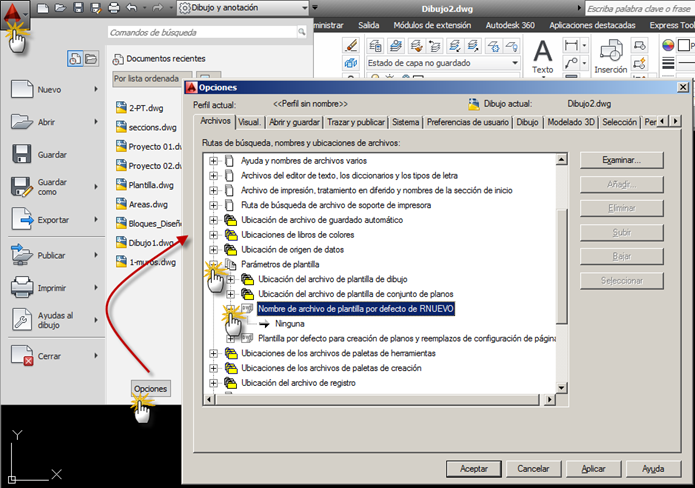Click the magnifier icon in command search box
This screenshot has height=488, width=695.
coord(301,31)
